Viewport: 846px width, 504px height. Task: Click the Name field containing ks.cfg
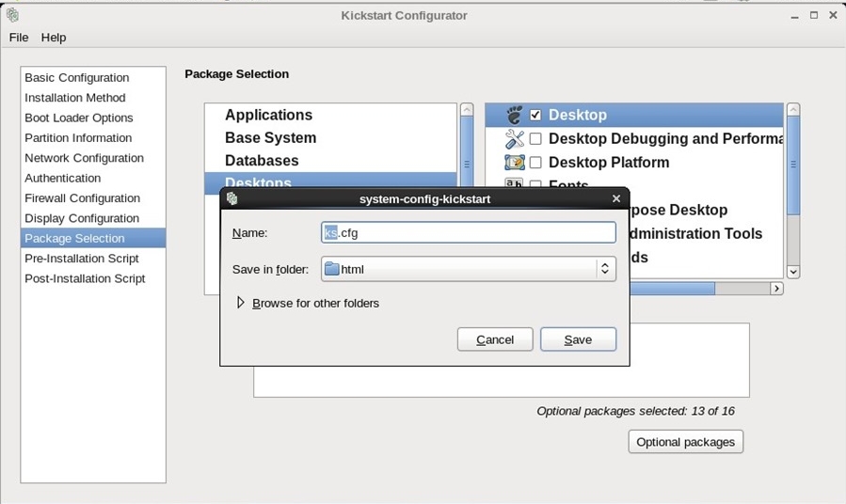point(469,233)
